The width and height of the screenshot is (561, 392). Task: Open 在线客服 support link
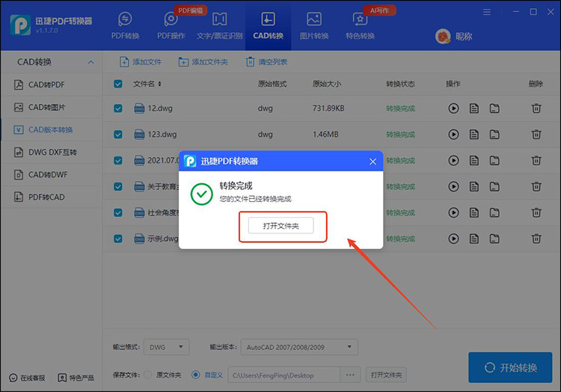click(x=27, y=378)
